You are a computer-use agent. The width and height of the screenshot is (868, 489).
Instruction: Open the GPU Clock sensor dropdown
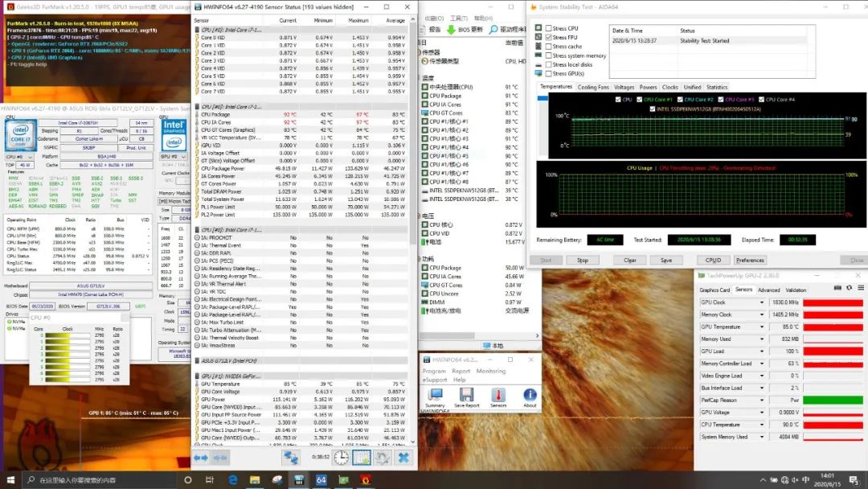pos(762,302)
